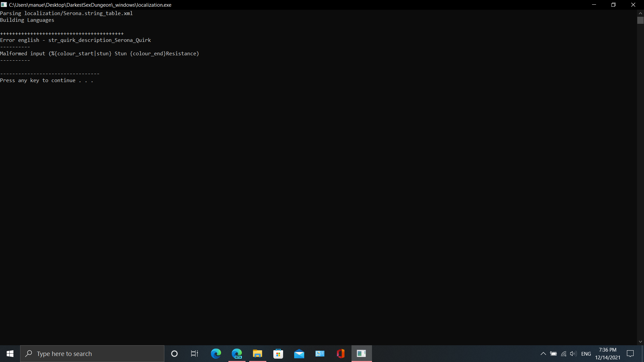The width and height of the screenshot is (644, 362).
Task: Click 'Press any key to continue' text
Action: click(x=47, y=80)
